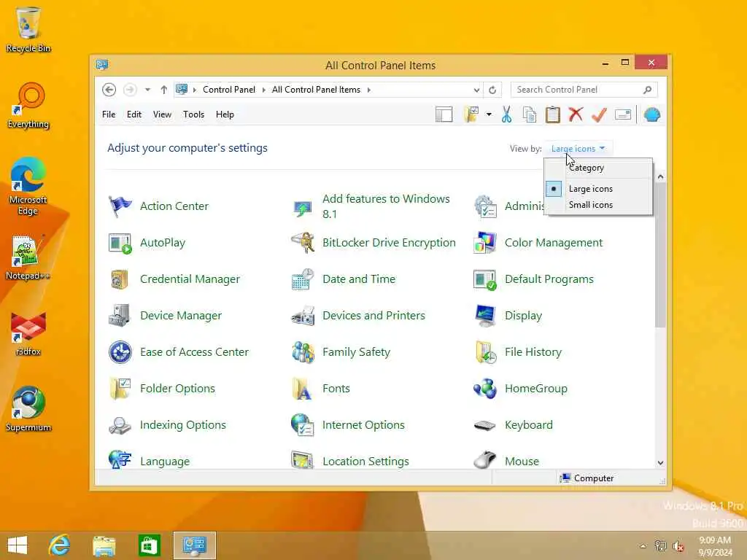Click the Cut scissors toolbar icon

coord(506,114)
